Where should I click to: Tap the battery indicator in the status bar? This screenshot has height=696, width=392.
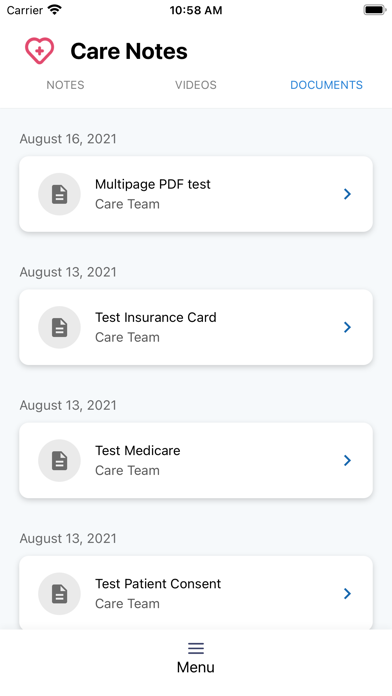pyautogui.click(x=375, y=10)
